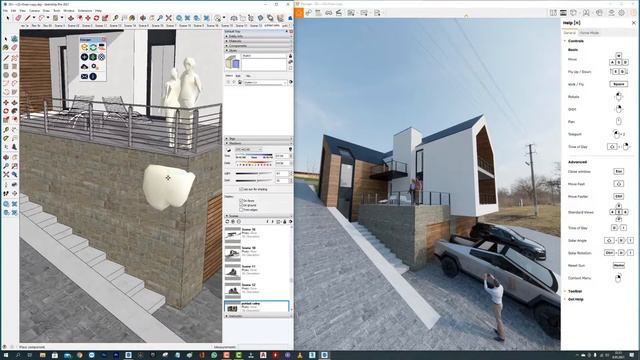Viewport: 640px width, 360px height.
Task: Select the Make Component tool in left toolbar
Action: click(x=14, y=39)
